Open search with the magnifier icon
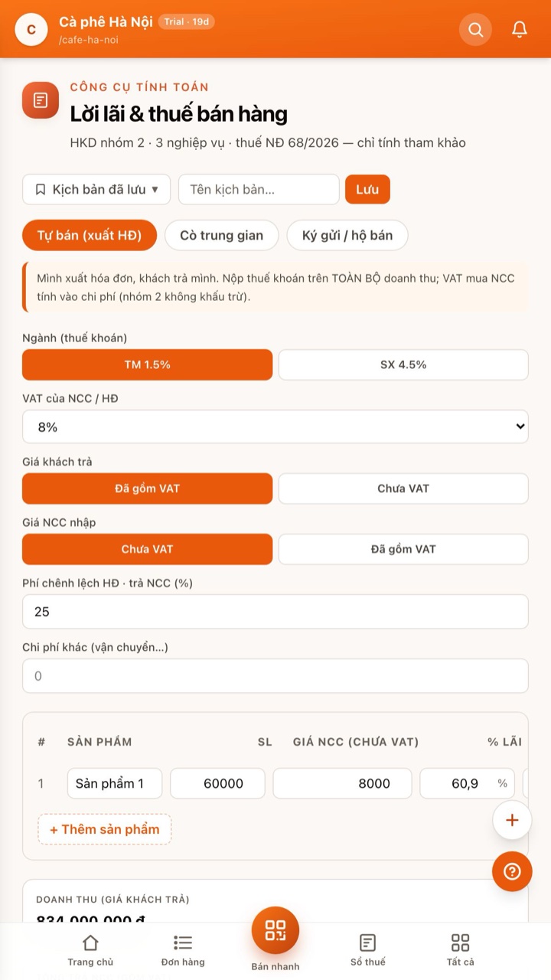This screenshot has width=551, height=980. [475, 30]
